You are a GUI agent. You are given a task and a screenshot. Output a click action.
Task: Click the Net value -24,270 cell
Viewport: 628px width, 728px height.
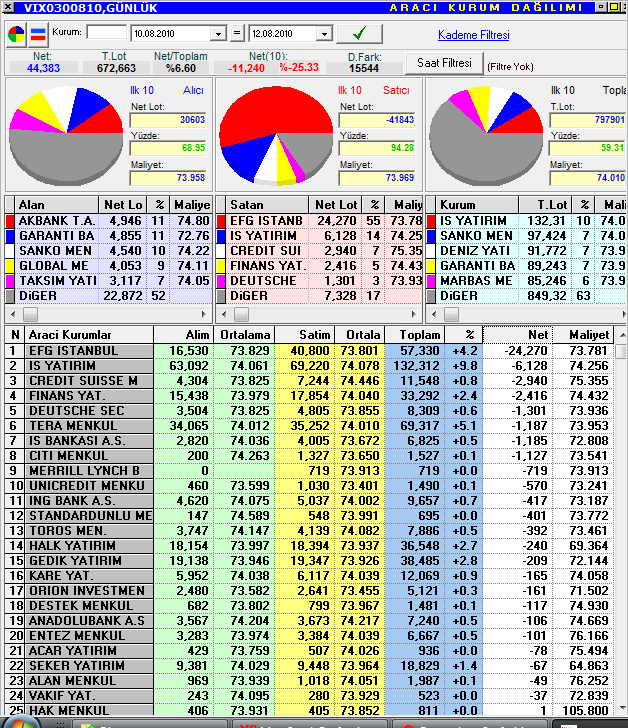(518, 351)
